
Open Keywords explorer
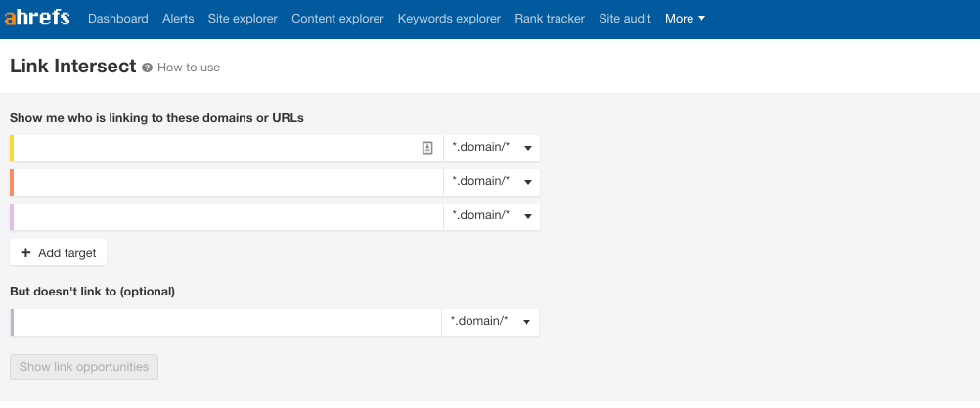tap(449, 19)
